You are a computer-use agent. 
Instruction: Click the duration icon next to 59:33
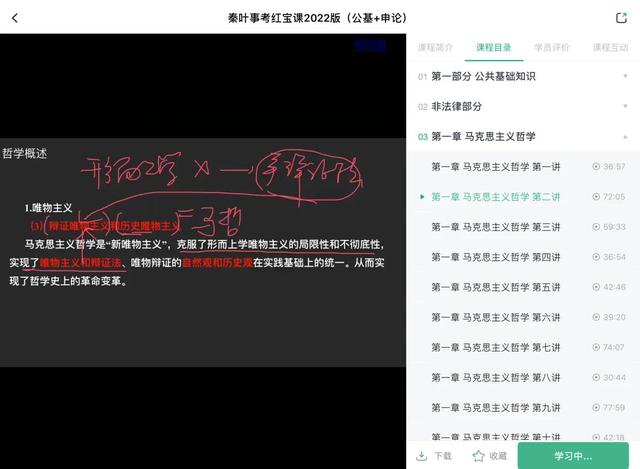click(596, 227)
